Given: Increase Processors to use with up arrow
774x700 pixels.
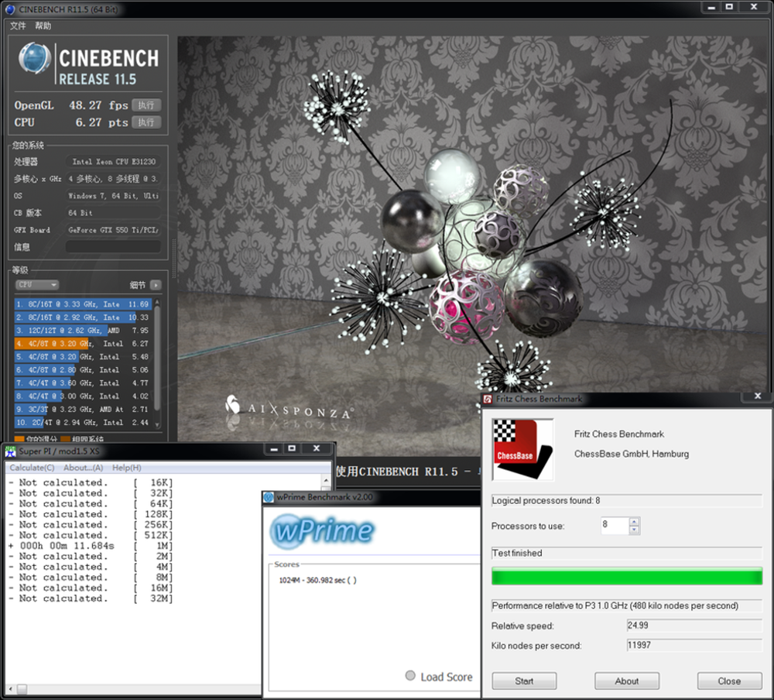Looking at the screenshot, I should pos(635,521).
